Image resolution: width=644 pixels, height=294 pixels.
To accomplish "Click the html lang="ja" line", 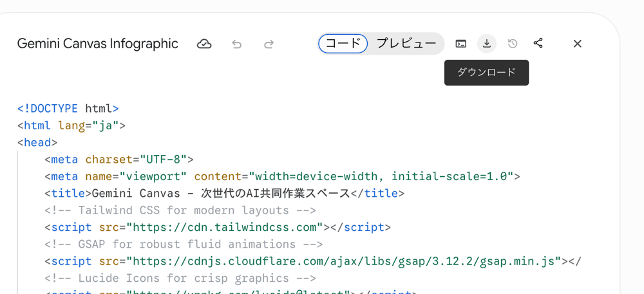I will coord(71,125).
